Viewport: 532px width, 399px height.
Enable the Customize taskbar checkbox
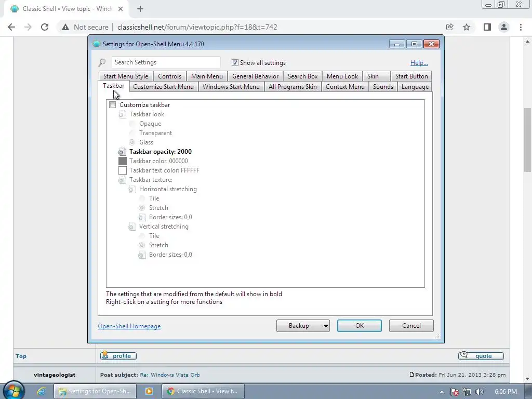click(113, 105)
